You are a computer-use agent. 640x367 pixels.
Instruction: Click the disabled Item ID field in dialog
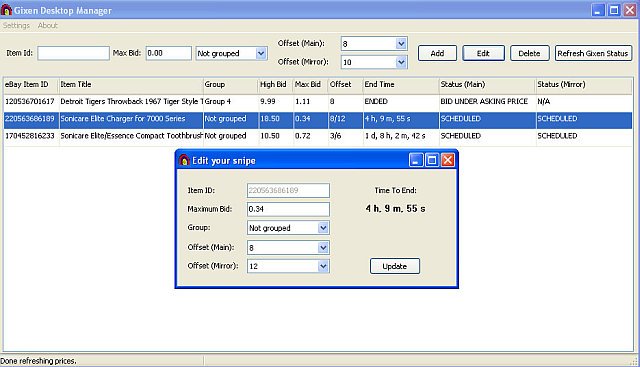coord(288,190)
